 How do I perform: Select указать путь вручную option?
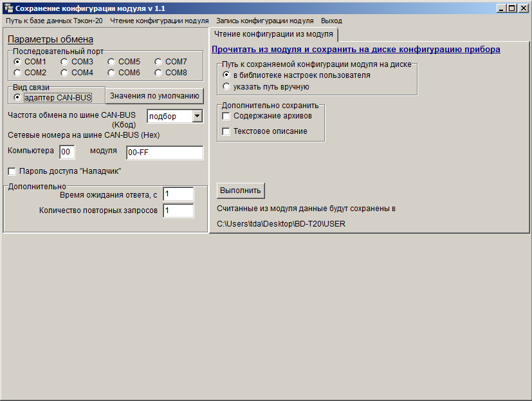[226, 86]
